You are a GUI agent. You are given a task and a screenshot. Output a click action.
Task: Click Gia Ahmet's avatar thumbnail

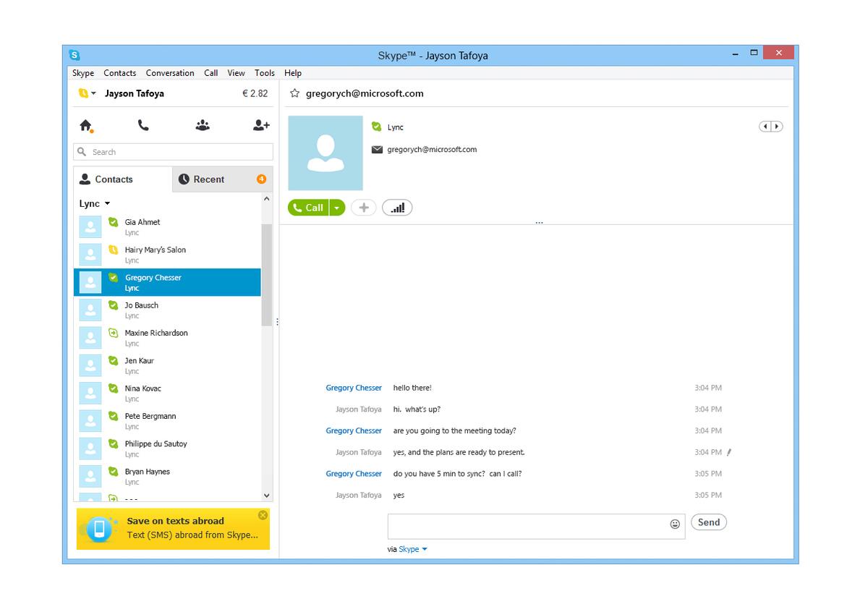[90, 227]
